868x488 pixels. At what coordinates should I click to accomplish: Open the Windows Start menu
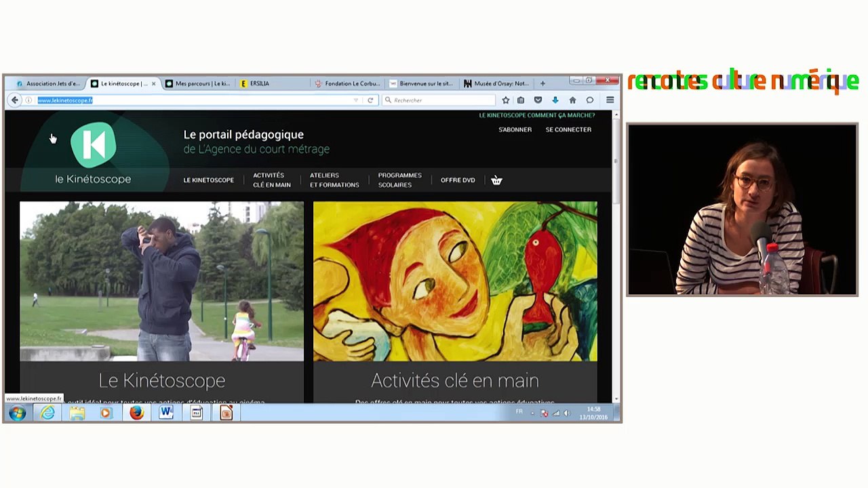[x=17, y=413]
